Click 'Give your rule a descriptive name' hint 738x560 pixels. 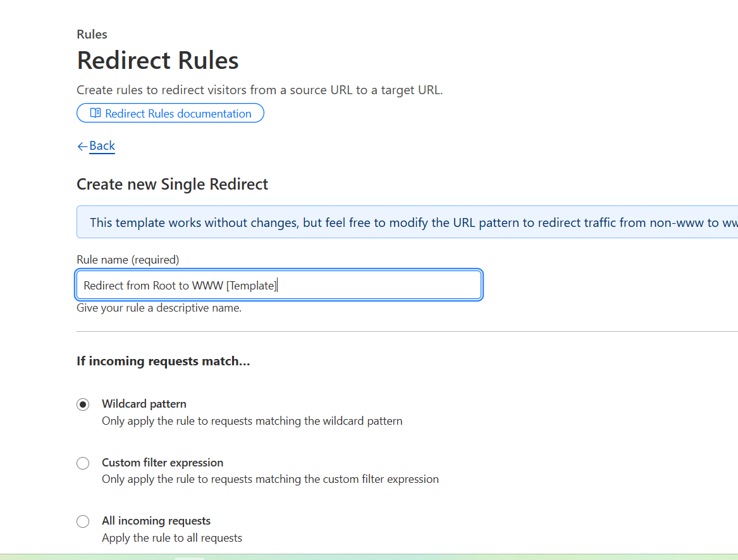[x=159, y=308]
